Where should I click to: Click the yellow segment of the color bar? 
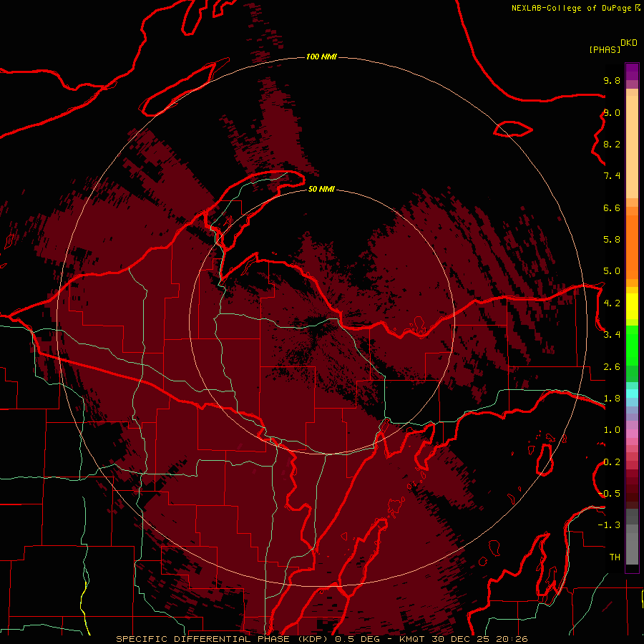(632, 306)
